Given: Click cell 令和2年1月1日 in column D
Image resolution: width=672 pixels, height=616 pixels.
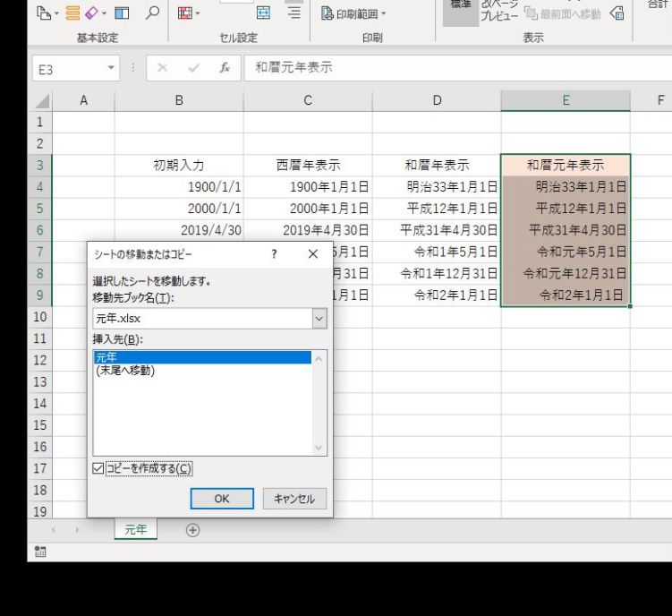Looking at the screenshot, I should click(437, 295).
